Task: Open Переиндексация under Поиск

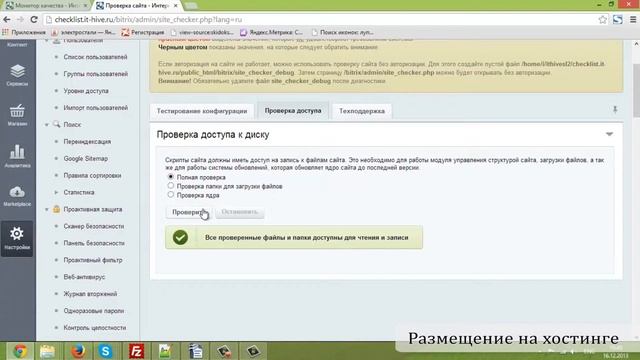Action: 87,142
